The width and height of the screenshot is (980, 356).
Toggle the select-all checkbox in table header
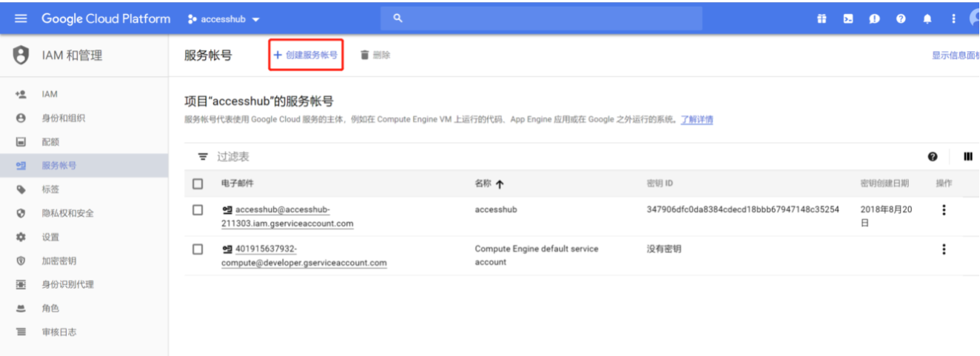pos(198,184)
